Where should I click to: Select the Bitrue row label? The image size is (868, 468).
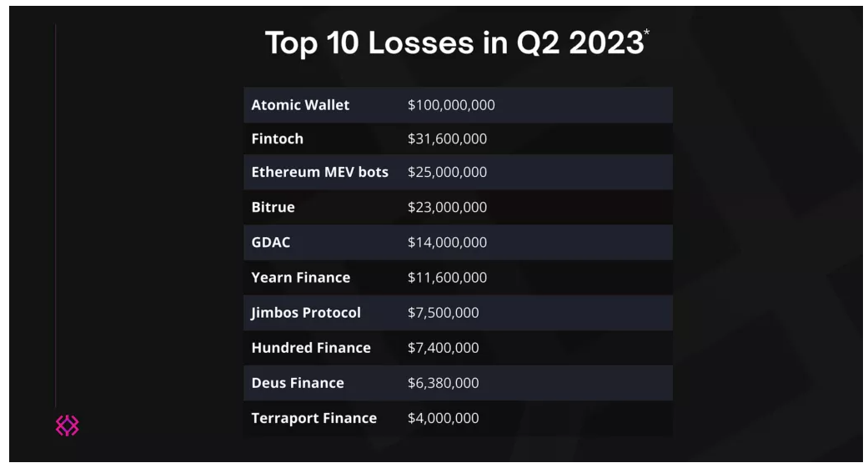pos(273,207)
